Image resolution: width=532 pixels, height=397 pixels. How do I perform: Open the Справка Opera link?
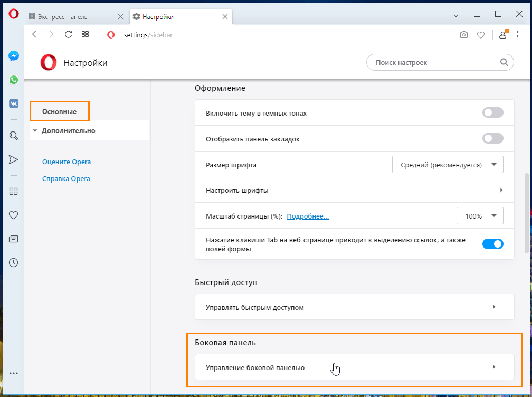pyautogui.click(x=66, y=179)
